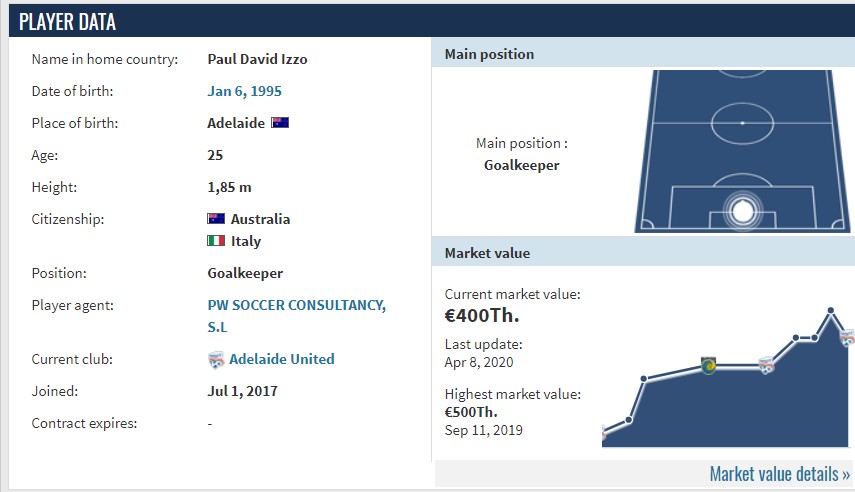Click the Adelaide United club crest icon
Viewport: 855px width, 492px height.
tap(216, 360)
